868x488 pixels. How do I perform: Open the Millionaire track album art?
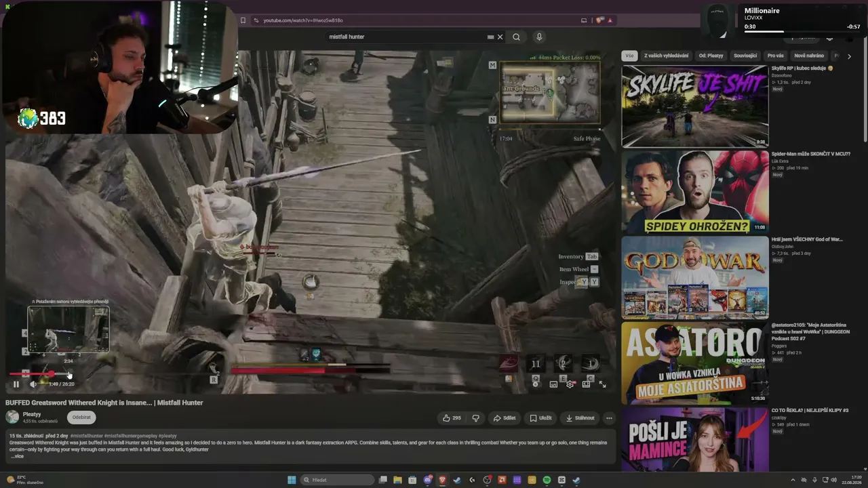click(717, 20)
